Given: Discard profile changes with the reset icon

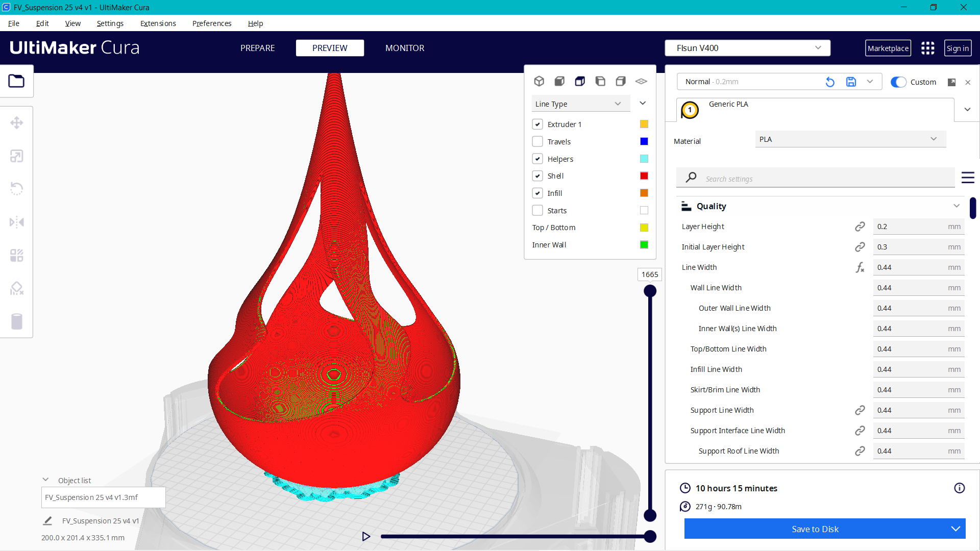Looking at the screenshot, I should point(830,82).
